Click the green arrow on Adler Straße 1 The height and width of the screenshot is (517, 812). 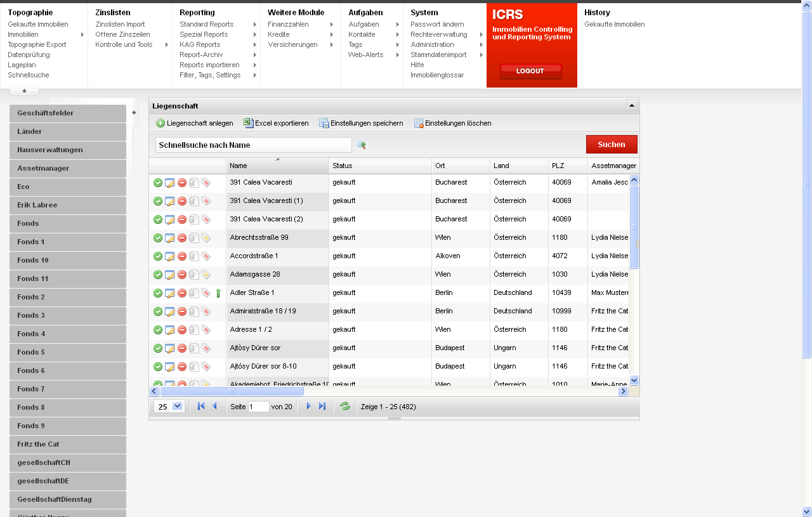click(x=218, y=293)
